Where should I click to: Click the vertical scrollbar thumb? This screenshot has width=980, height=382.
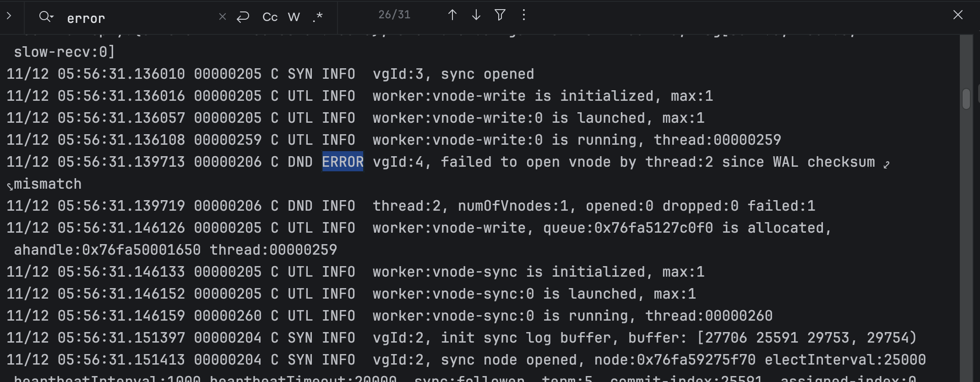tap(966, 99)
